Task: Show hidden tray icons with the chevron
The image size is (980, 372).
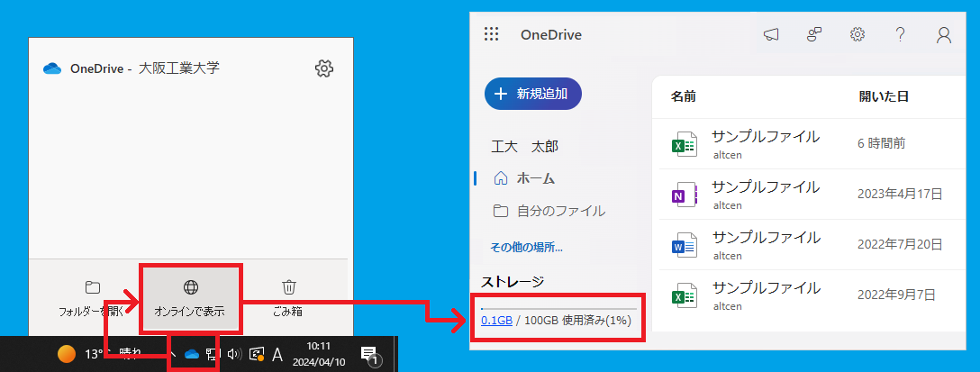Action: (x=173, y=355)
